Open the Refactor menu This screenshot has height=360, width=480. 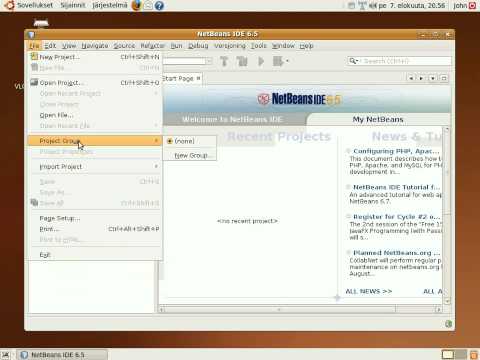click(x=153, y=46)
